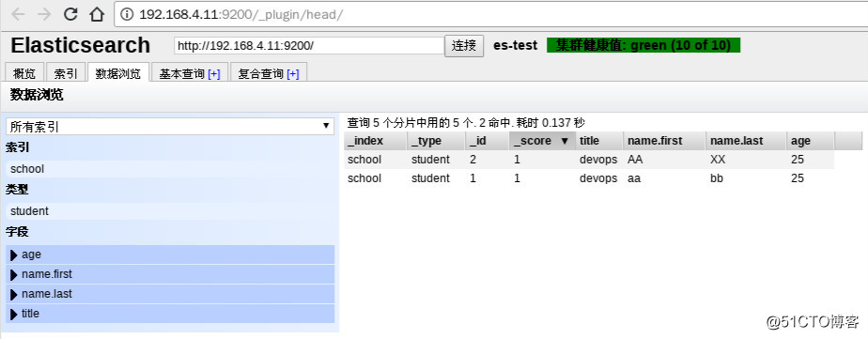
Task: Add a new 复合查询 tab with [+]
Action: [x=293, y=74]
